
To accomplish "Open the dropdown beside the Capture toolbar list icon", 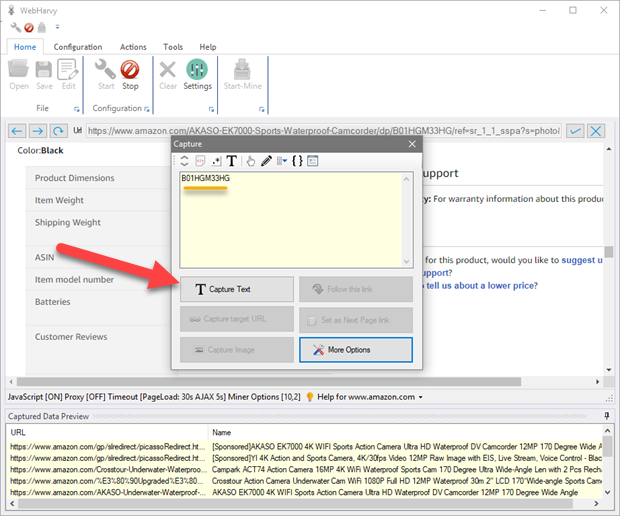I will point(283,160).
